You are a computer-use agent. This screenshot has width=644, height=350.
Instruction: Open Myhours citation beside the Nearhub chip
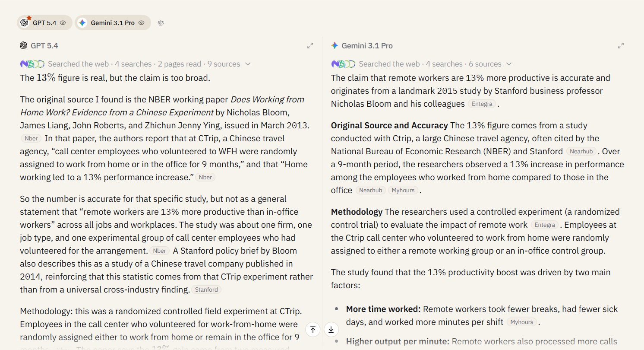[403, 191]
